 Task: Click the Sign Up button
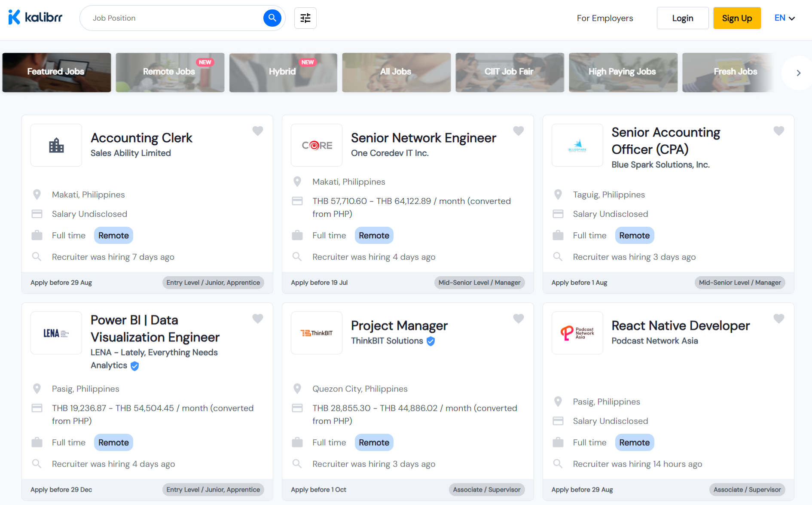(737, 18)
